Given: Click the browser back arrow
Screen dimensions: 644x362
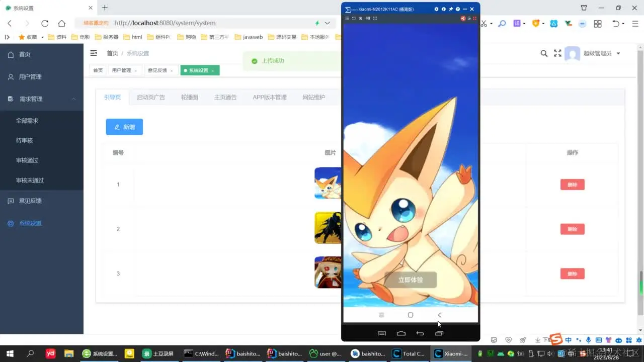Looking at the screenshot, I should pyautogui.click(x=10, y=23).
